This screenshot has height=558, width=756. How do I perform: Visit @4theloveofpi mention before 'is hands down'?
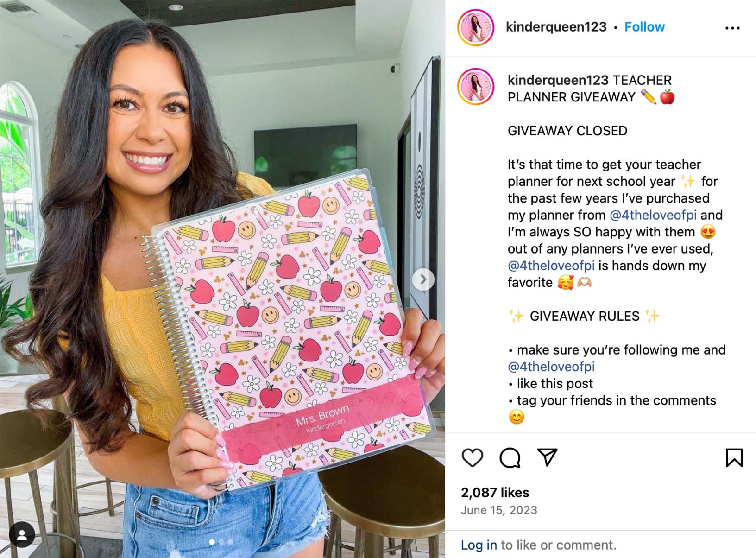click(x=551, y=266)
